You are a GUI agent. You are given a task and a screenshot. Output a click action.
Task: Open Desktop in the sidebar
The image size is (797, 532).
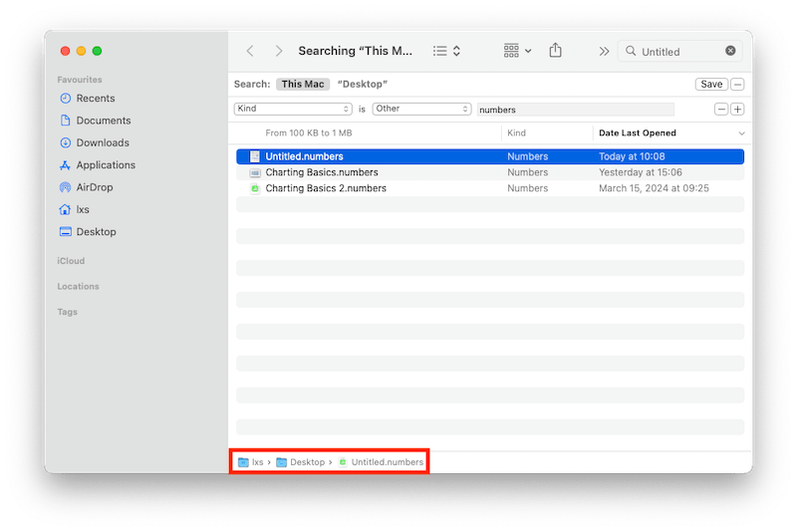[x=96, y=232]
